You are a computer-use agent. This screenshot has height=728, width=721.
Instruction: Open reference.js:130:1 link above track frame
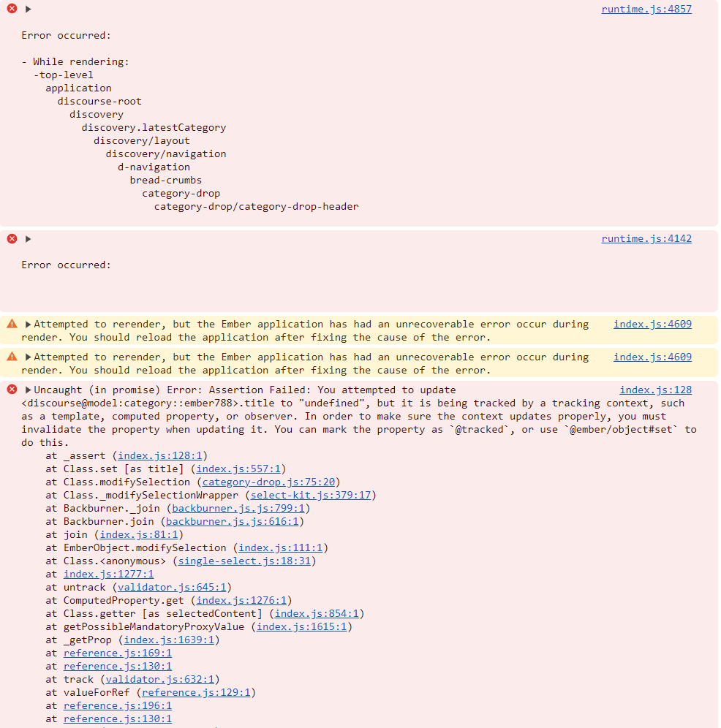coord(118,667)
